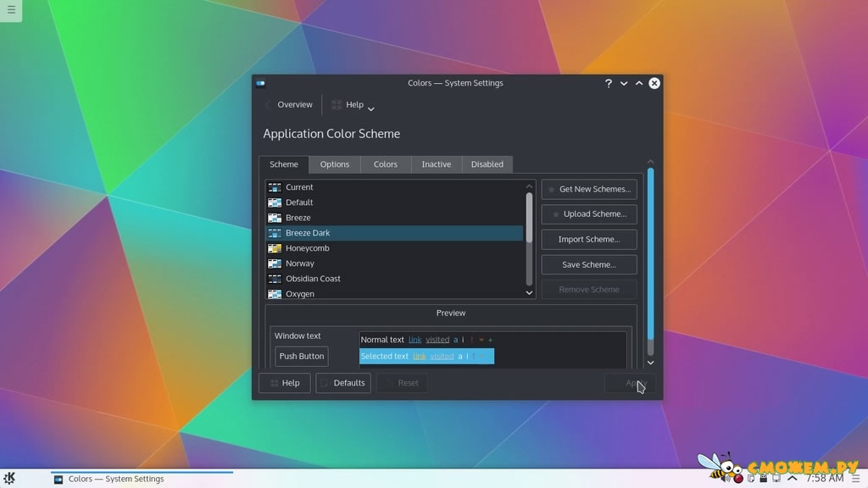Show hidden system tray icons
The image size is (868, 488).
point(793,479)
